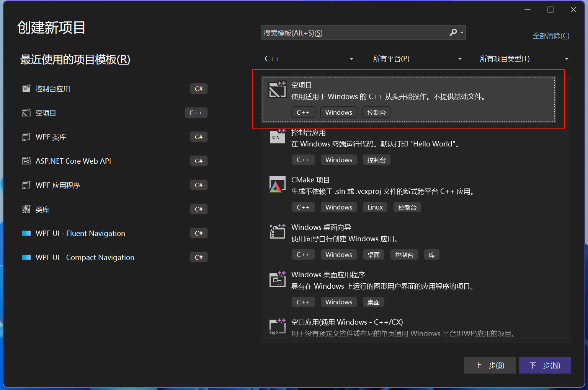
Task: Open the 所有平台(P) platform filter dropdown
Action: click(x=417, y=59)
